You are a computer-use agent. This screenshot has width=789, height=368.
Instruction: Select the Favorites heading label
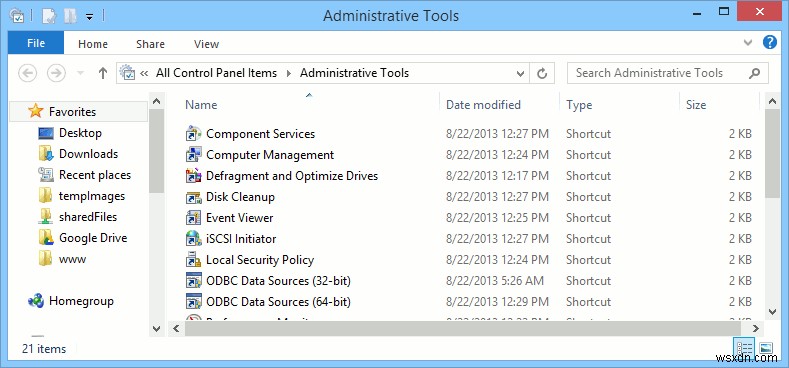coord(72,112)
